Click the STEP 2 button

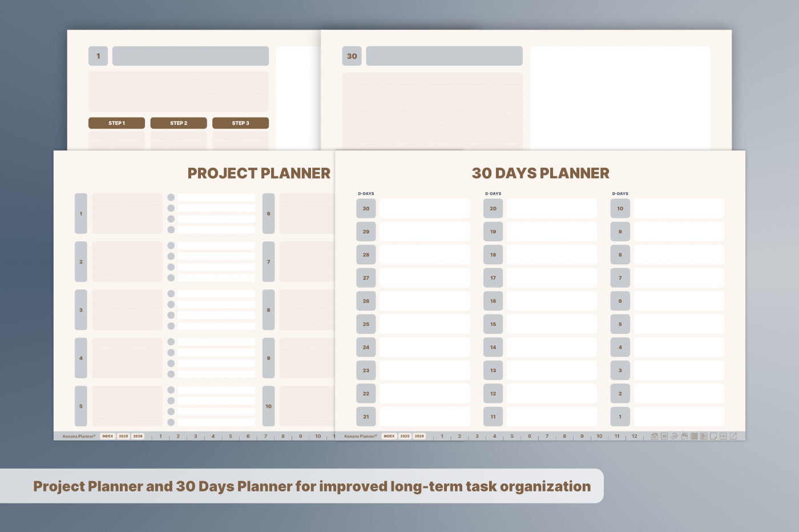click(179, 123)
